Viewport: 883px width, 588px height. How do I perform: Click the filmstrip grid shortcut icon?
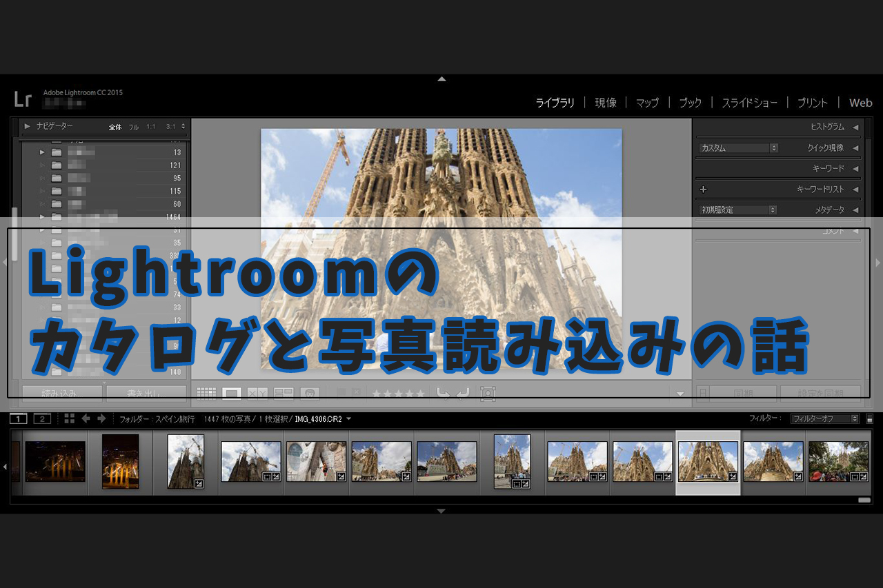pyautogui.click(x=69, y=418)
